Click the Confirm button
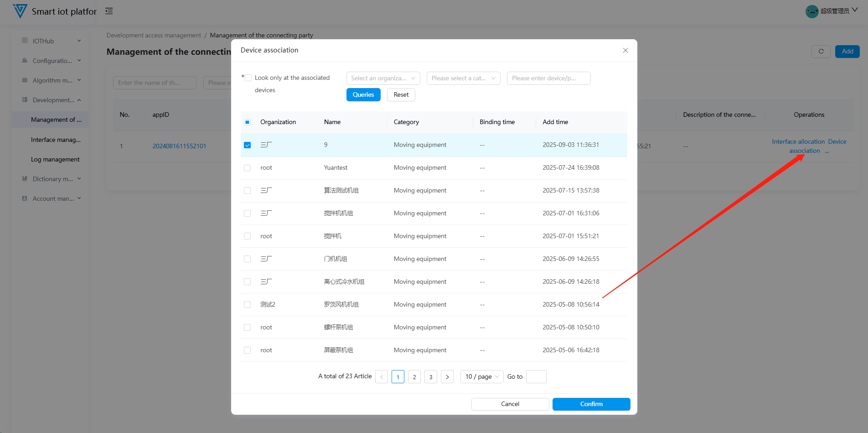868x433 pixels. [x=591, y=404]
